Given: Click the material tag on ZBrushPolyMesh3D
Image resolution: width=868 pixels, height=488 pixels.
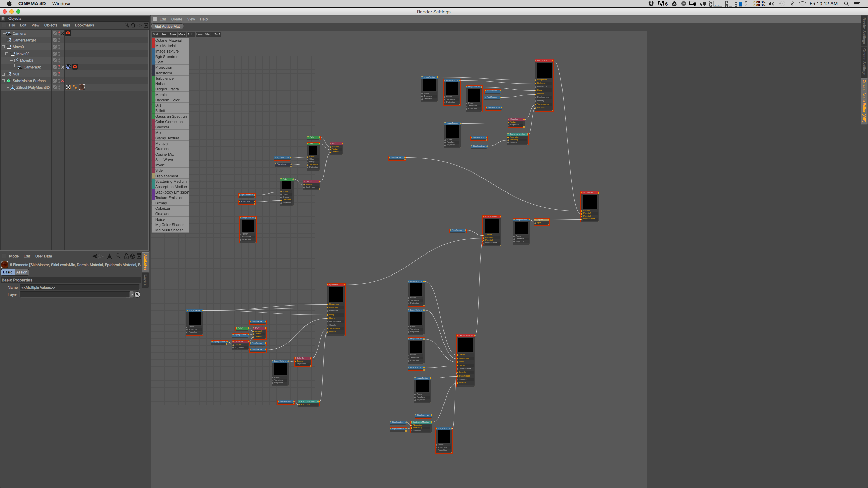Looking at the screenshot, I should (x=82, y=87).
